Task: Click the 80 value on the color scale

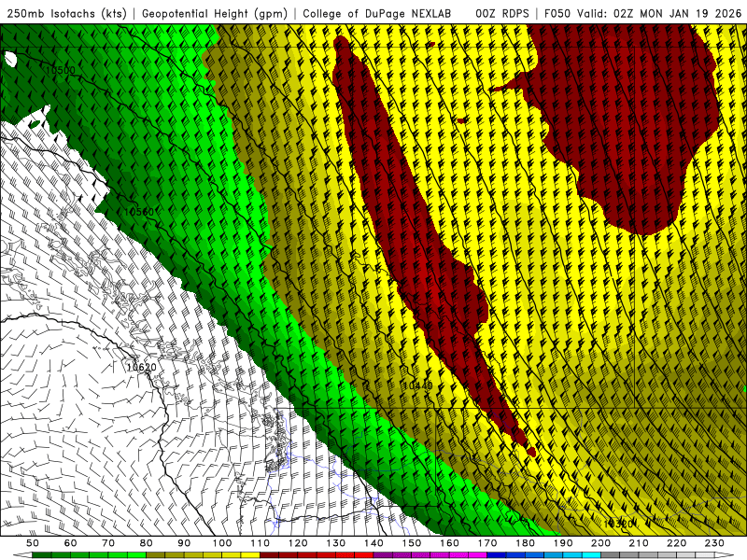Action: pos(147,543)
